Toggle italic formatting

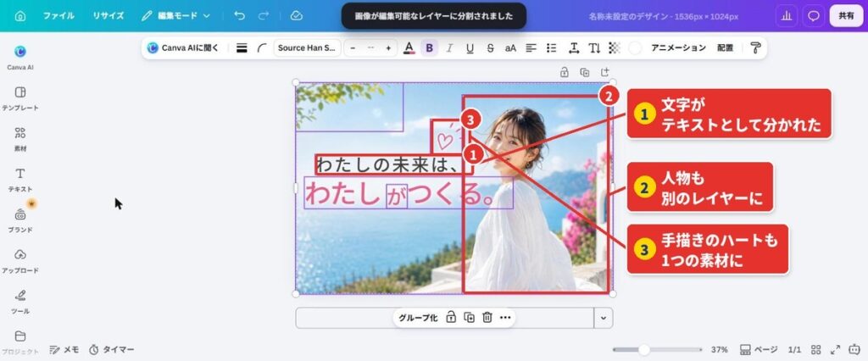[x=449, y=48]
